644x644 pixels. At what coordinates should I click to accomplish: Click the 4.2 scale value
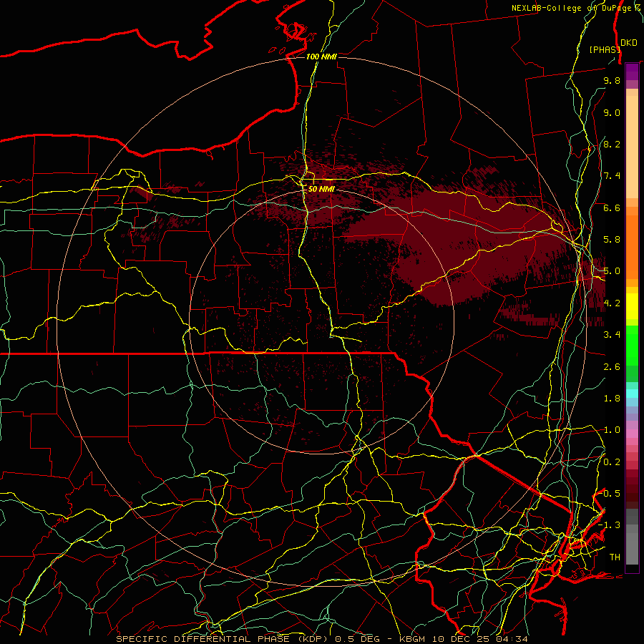tap(612, 303)
